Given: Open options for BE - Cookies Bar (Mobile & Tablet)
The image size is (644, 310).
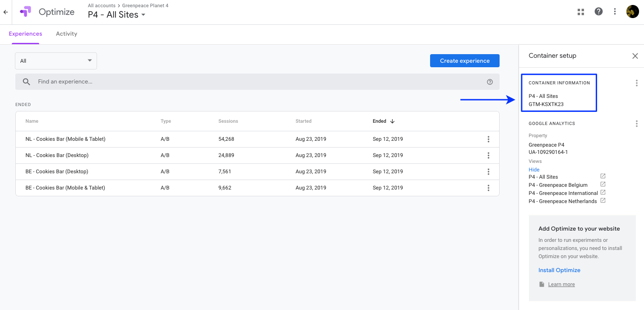Looking at the screenshot, I should 488,188.
